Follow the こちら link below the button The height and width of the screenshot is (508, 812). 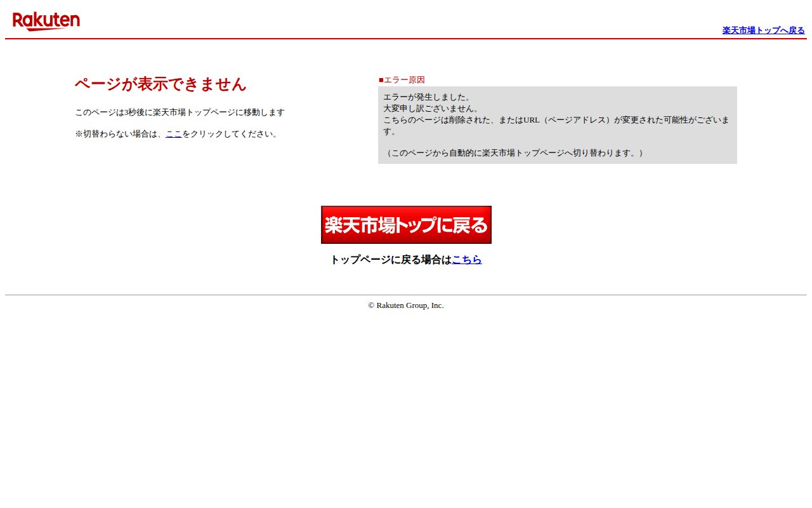[467, 260]
